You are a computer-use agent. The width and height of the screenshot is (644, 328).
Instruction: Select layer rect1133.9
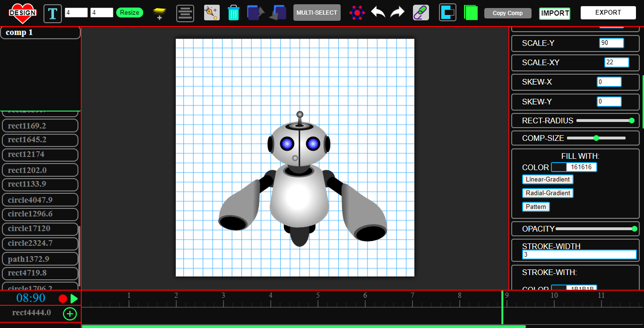point(40,184)
